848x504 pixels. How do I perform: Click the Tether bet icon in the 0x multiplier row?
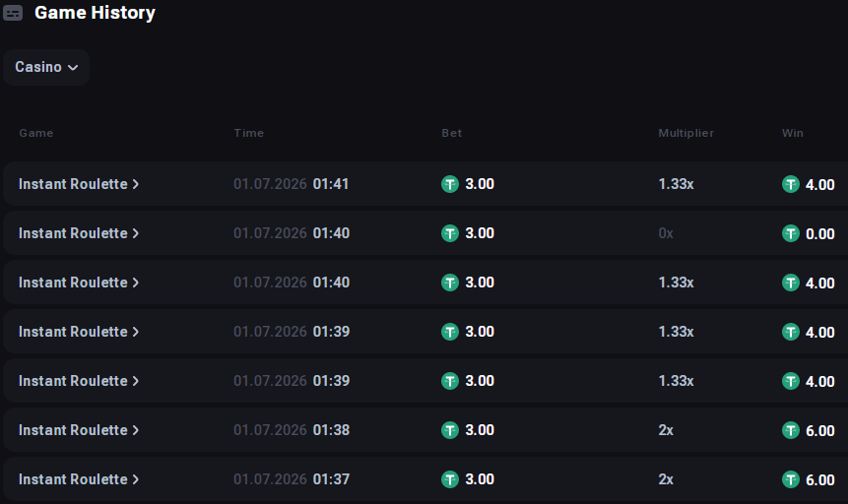(450, 233)
